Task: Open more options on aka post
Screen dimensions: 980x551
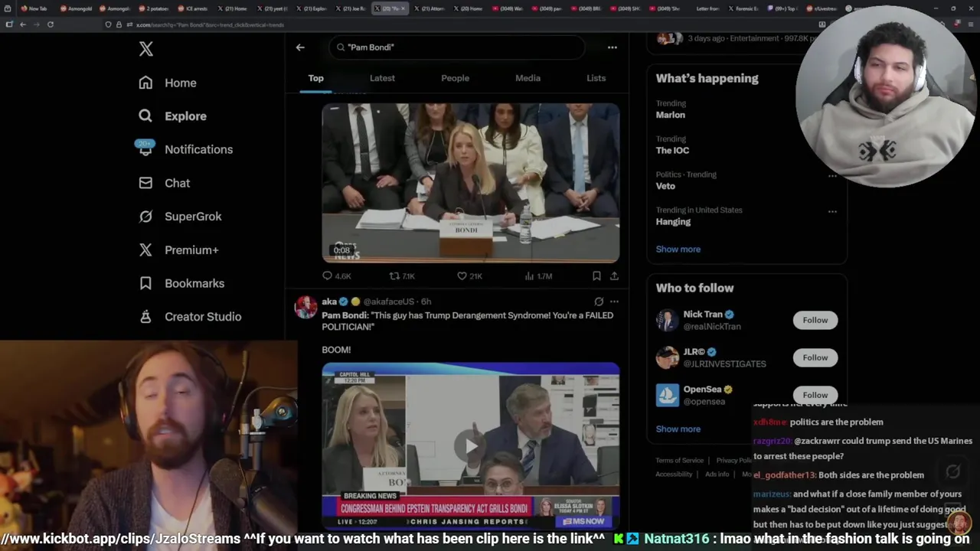Action: click(x=614, y=302)
